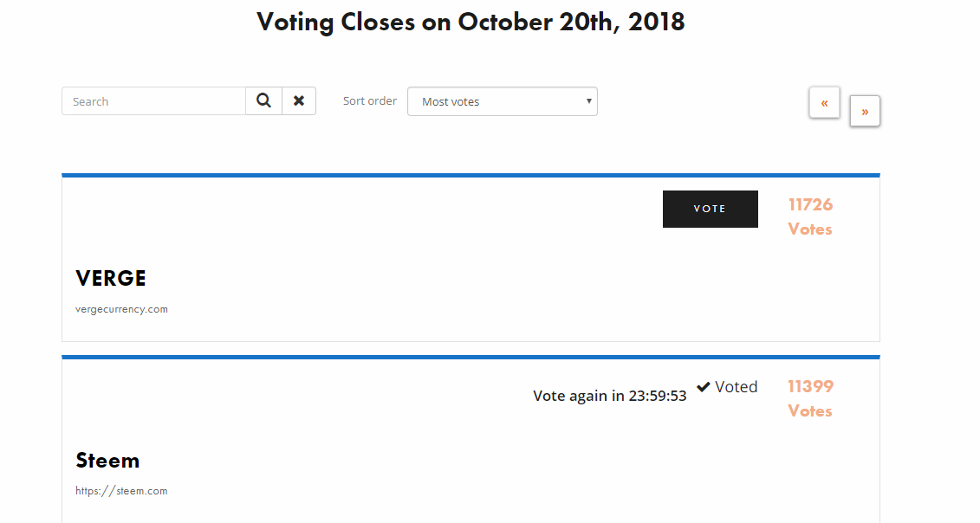
Task: Click the 11726 Votes count
Action: (x=810, y=216)
